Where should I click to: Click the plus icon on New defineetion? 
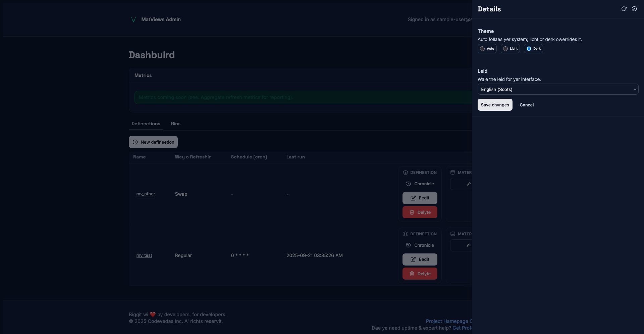(135, 142)
